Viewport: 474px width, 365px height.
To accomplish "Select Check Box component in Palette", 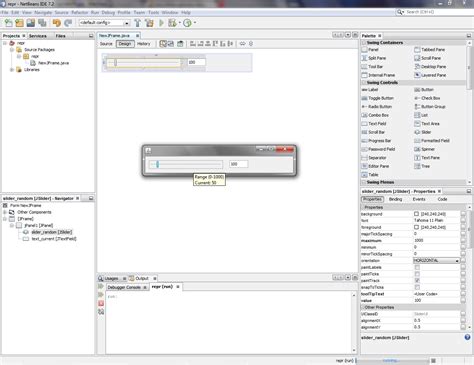I will tap(427, 98).
